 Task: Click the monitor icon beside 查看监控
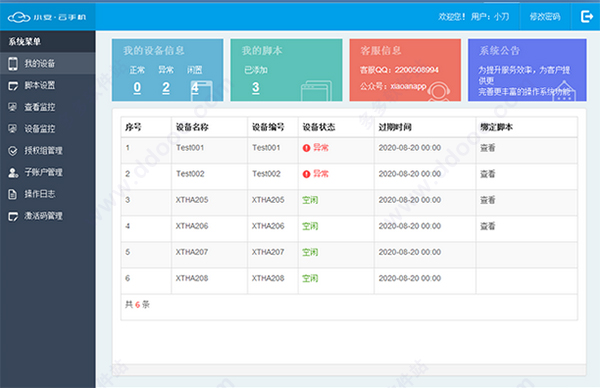point(13,107)
